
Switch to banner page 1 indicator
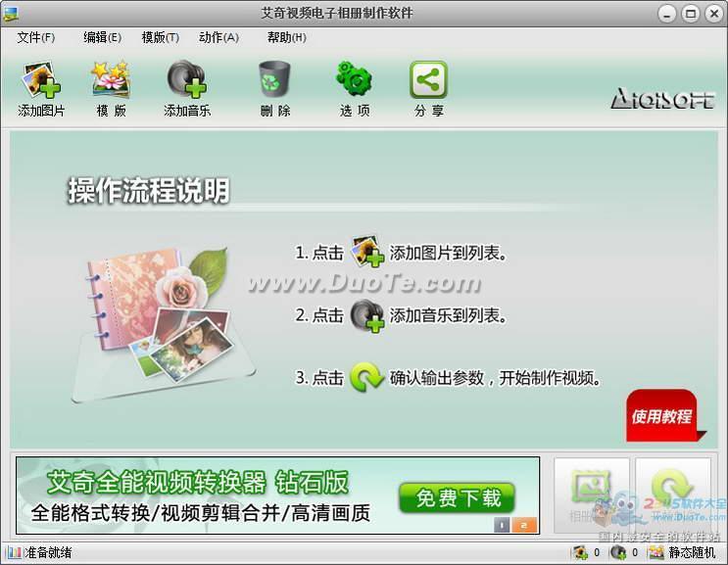pyautogui.click(x=502, y=525)
